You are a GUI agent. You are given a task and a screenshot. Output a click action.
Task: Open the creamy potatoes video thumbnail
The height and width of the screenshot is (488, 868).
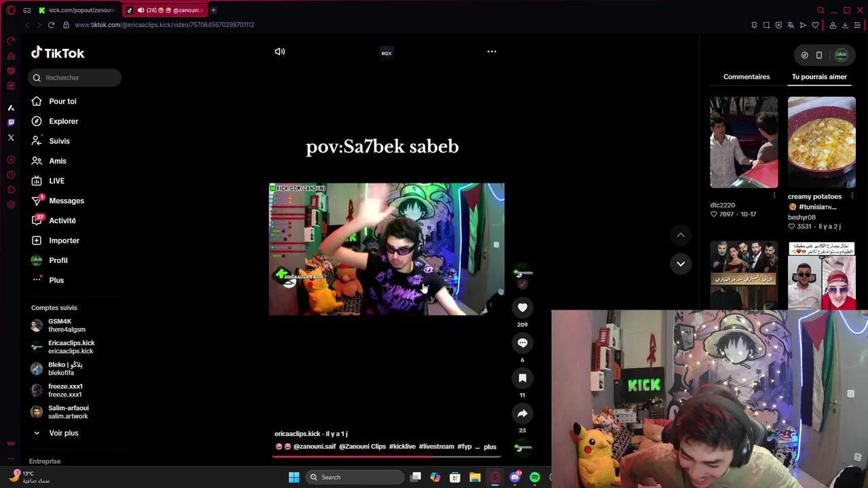[x=821, y=142]
